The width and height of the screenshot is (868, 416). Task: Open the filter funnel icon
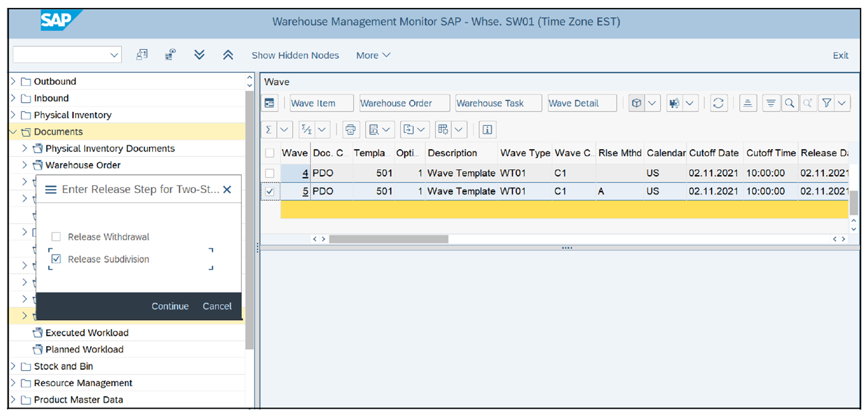pyautogui.click(x=827, y=103)
